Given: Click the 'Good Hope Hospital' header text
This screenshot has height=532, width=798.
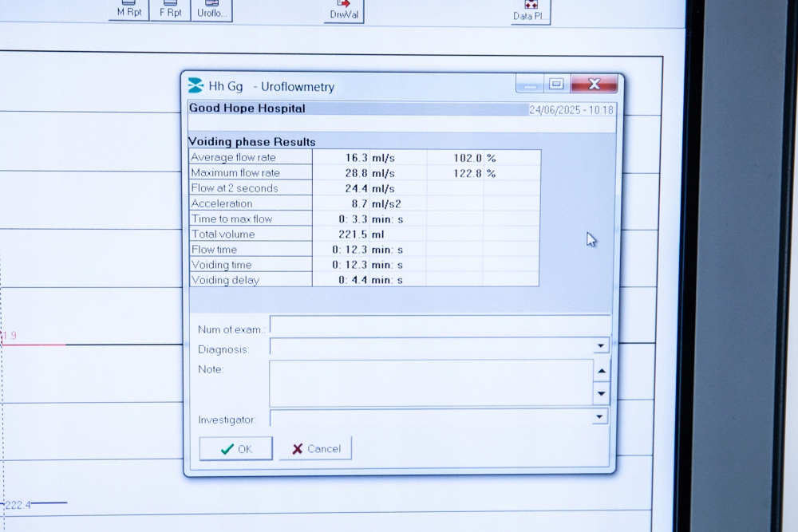Looking at the screenshot, I should [247, 108].
